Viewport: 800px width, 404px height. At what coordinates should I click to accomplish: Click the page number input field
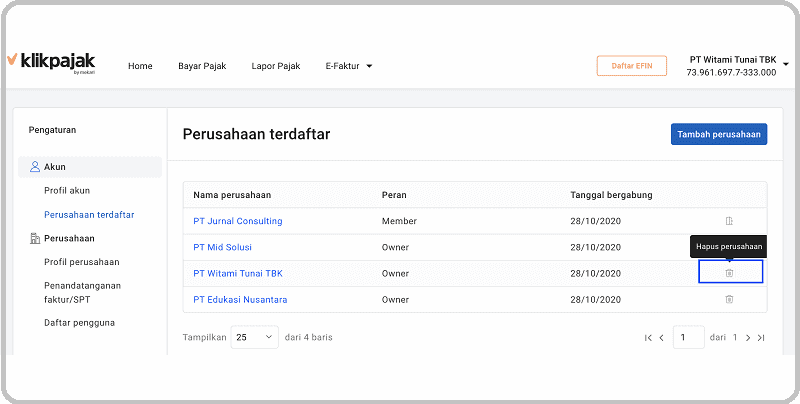[x=689, y=337]
